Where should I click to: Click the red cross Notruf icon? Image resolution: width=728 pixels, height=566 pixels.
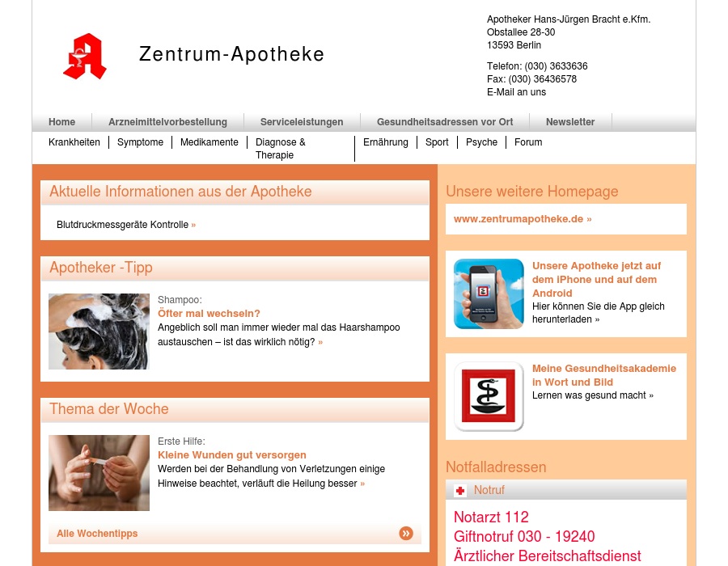(x=460, y=491)
